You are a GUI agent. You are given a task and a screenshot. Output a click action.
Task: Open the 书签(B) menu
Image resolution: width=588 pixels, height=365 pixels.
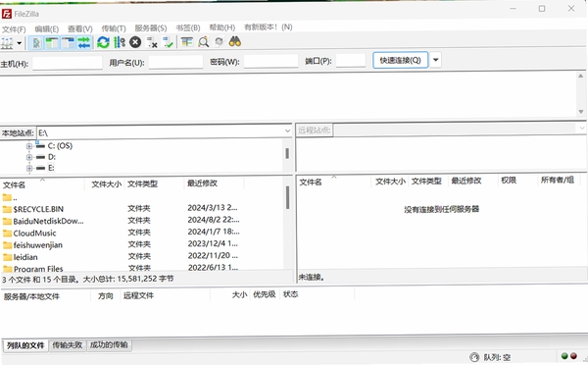[x=188, y=27]
